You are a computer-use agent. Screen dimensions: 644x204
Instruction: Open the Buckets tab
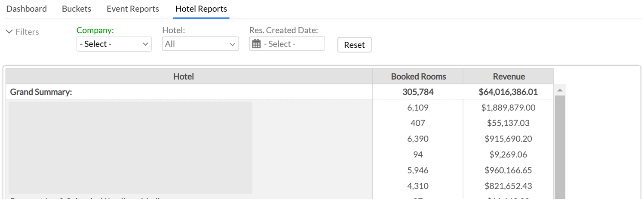[77, 9]
